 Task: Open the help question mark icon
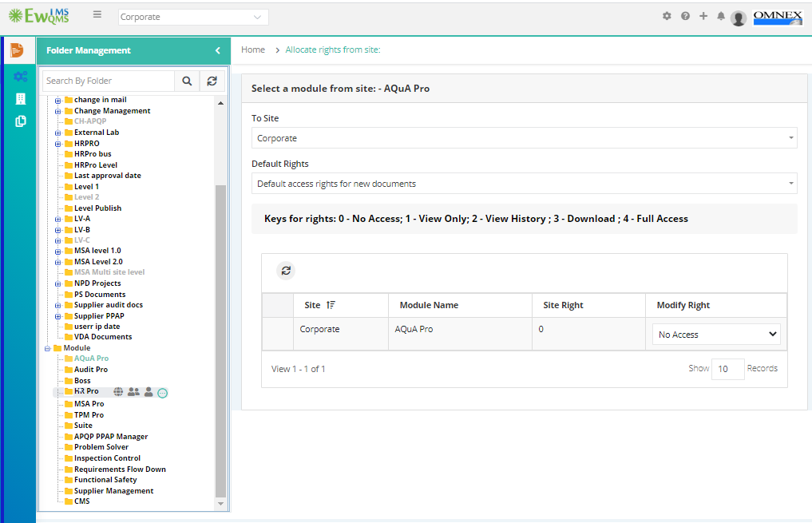coord(685,16)
